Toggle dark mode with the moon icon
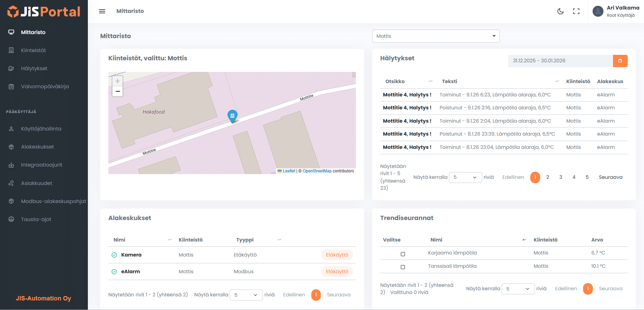Screen dimensions: 644x310 (560, 11)
